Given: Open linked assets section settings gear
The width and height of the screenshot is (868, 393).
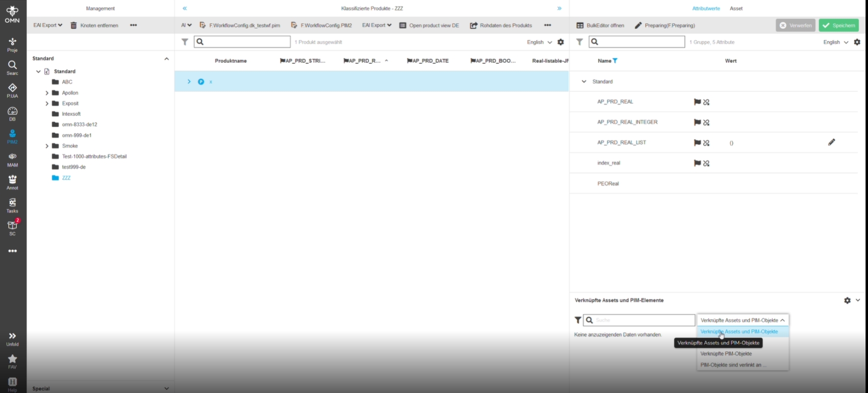Looking at the screenshot, I should 847,300.
